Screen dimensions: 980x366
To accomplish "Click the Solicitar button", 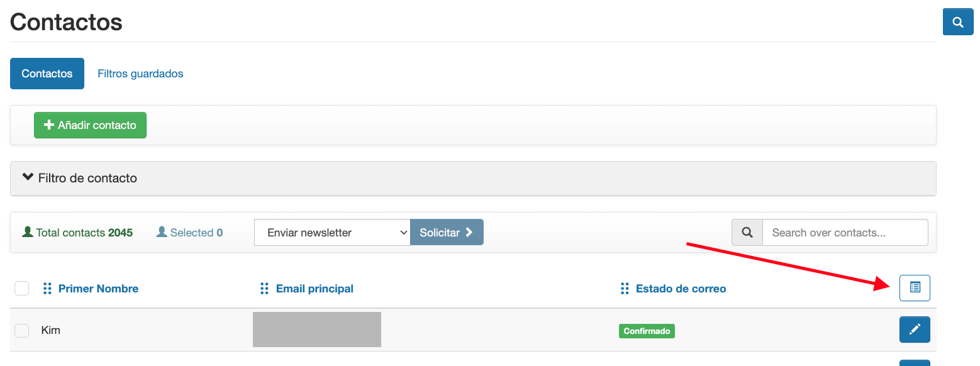I will click(447, 233).
